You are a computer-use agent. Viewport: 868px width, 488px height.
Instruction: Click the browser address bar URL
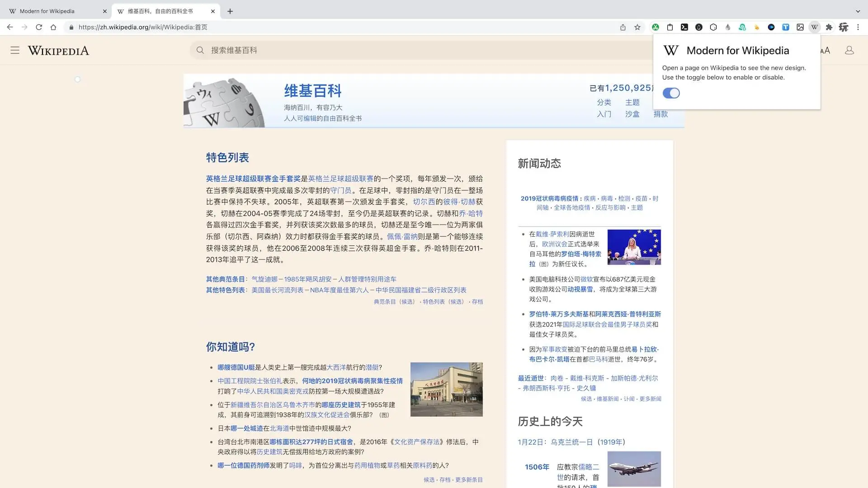click(143, 27)
